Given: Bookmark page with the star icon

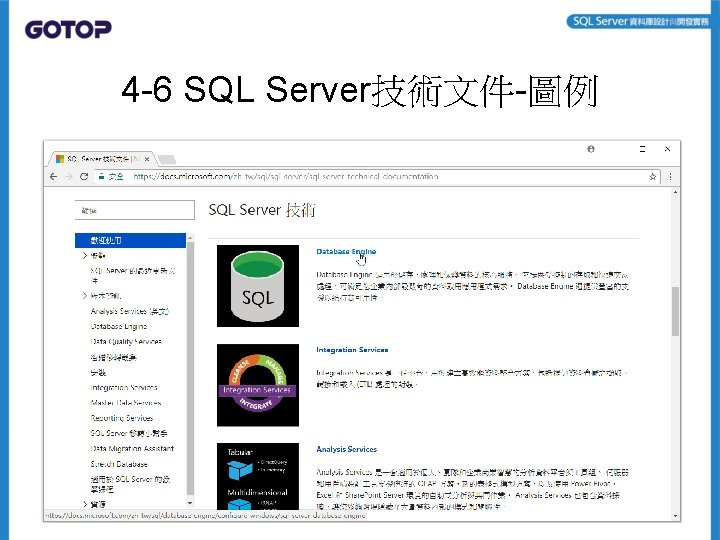Looking at the screenshot, I should click(x=652, y=177).
